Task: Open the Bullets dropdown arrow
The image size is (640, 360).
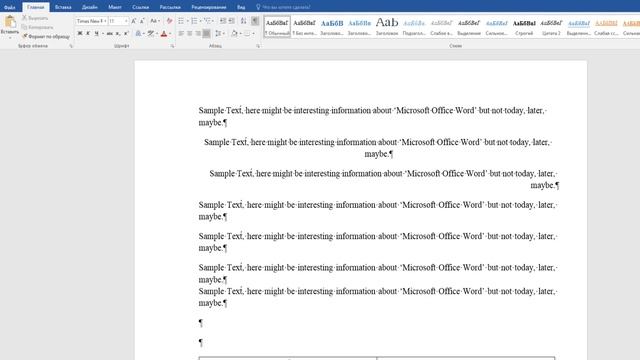Action: pos(187,21)
